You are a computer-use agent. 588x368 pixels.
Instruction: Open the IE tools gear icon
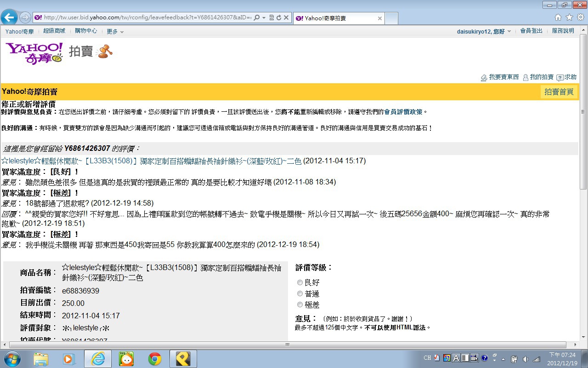point(580,17)
